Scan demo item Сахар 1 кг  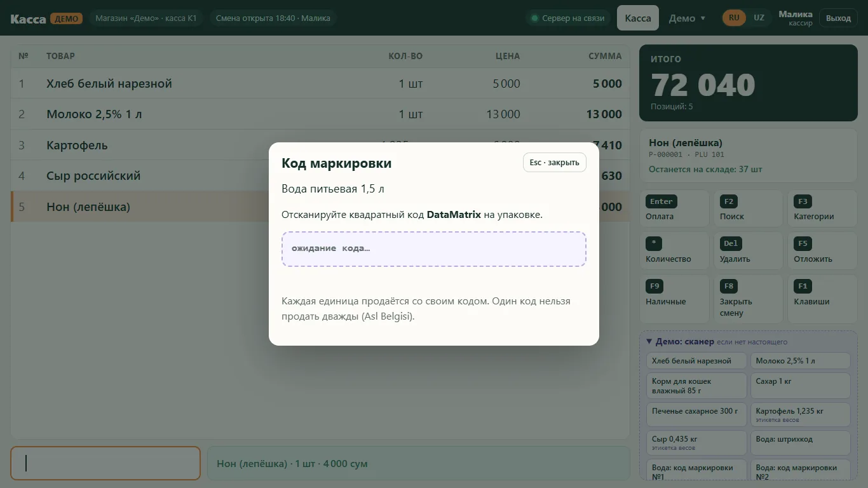[x=800, y=386]
